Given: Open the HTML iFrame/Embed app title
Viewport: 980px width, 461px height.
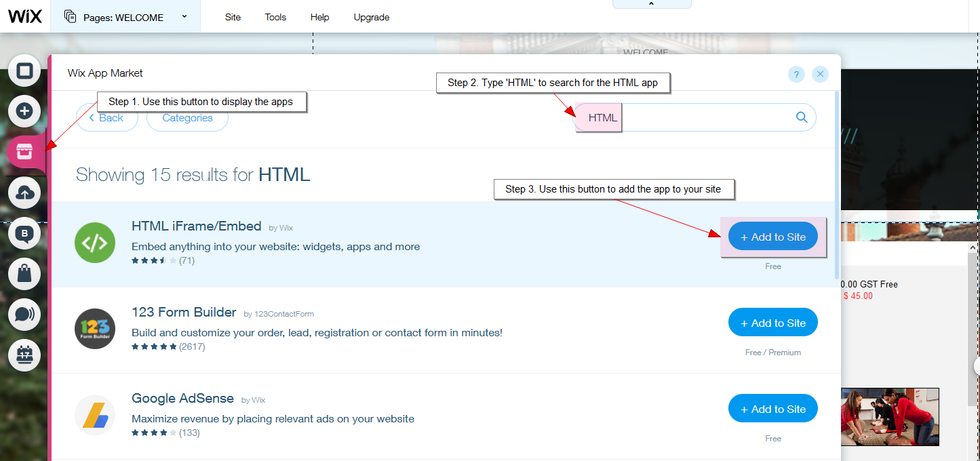Looking at the screenshot, I should pos(197,226).
